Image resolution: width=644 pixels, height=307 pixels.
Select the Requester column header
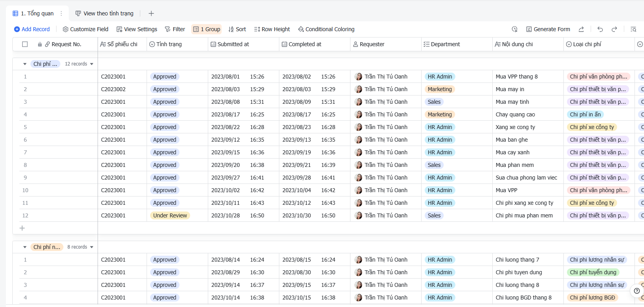[x=386, y=44]
